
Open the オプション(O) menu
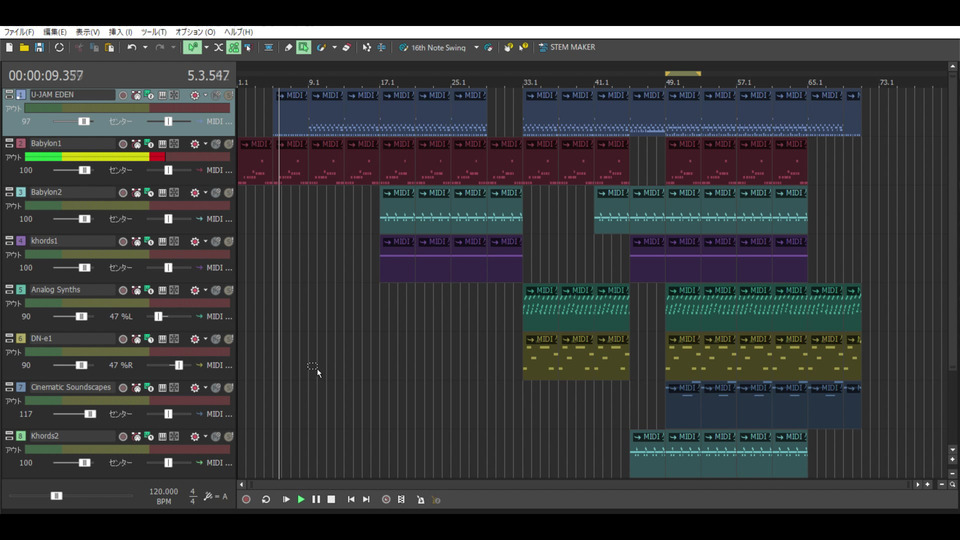click(x=195, y=32)
